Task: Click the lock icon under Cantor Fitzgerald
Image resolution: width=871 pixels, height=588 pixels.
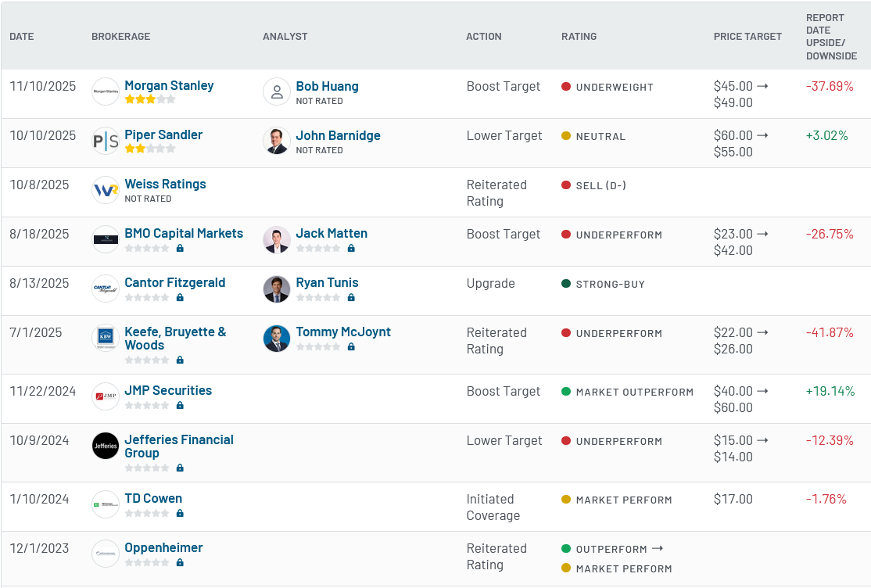Action: click(x=180, y=298)
